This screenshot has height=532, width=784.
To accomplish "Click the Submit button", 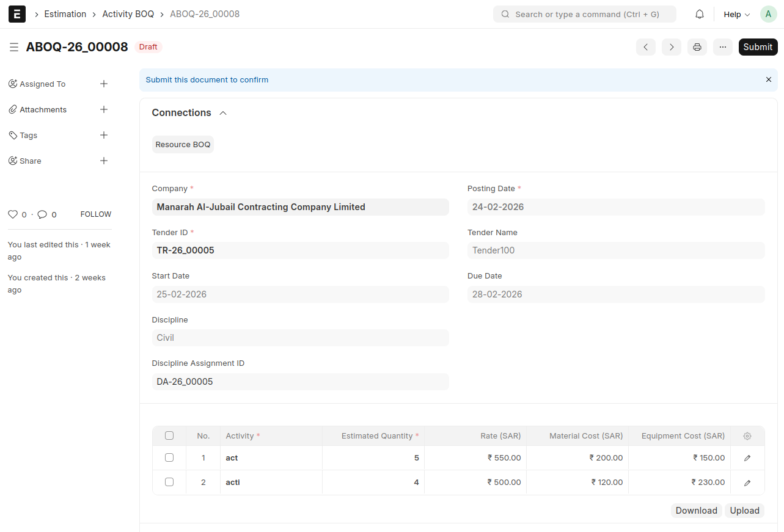I will [x=758, y=47].
